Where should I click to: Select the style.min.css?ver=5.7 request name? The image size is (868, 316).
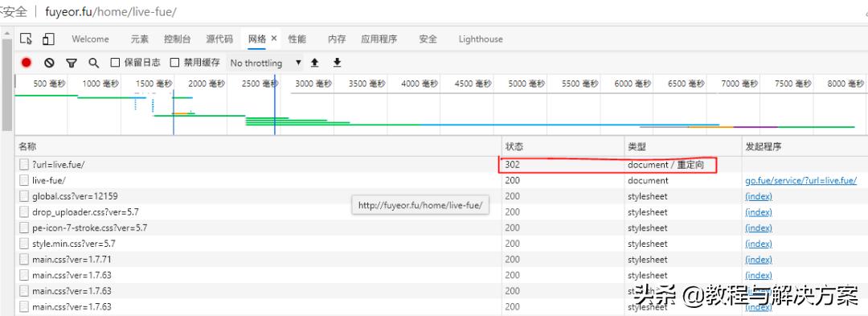pos(74,244)
